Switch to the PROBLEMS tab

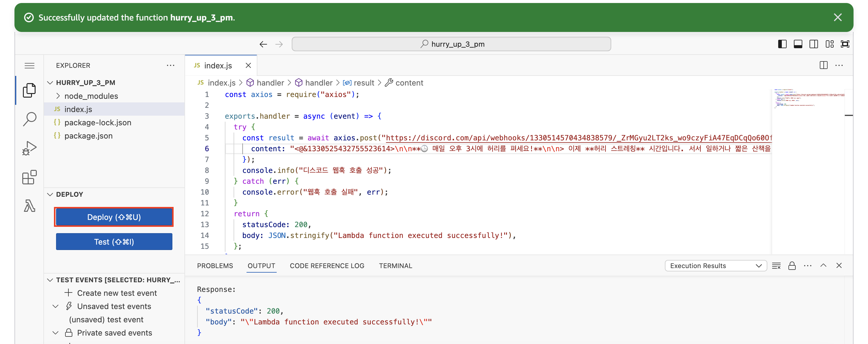click(x=215, y=265)
